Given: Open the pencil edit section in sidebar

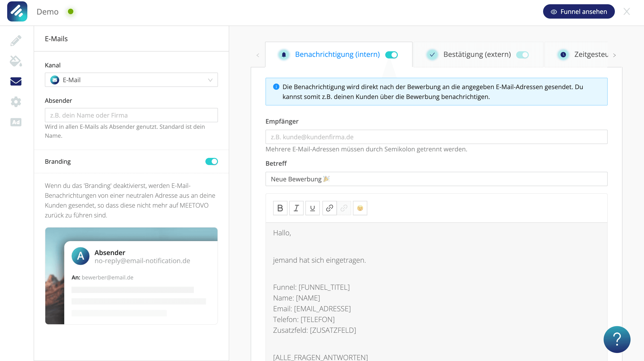Looking at the screenshot, I should (16, 41).
